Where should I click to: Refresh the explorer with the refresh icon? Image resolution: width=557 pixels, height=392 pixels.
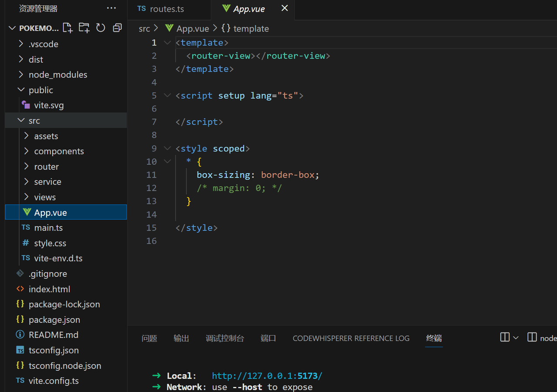tap(101, 28)
